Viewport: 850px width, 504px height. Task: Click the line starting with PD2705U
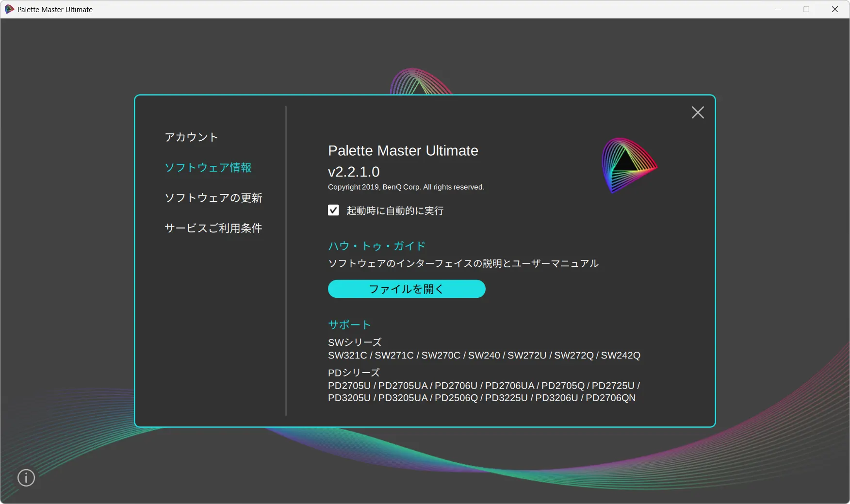click(x=484, y=386)
